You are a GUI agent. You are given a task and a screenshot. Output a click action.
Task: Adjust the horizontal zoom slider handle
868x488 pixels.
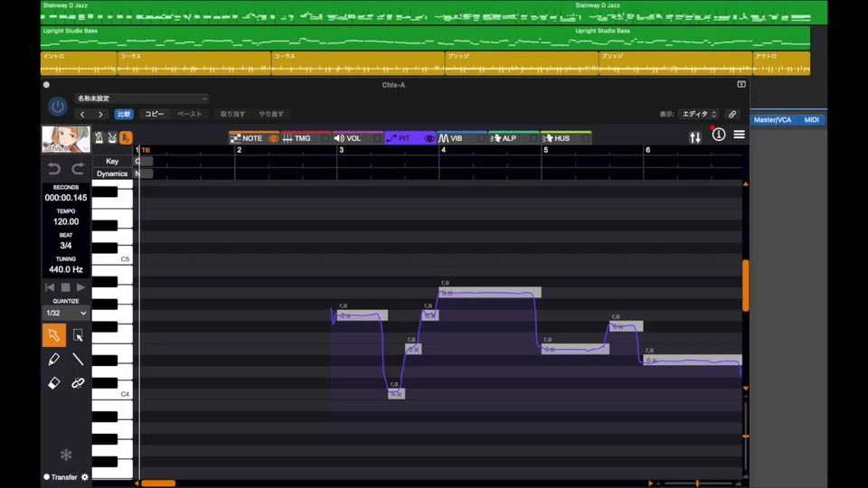coord(697,483)
